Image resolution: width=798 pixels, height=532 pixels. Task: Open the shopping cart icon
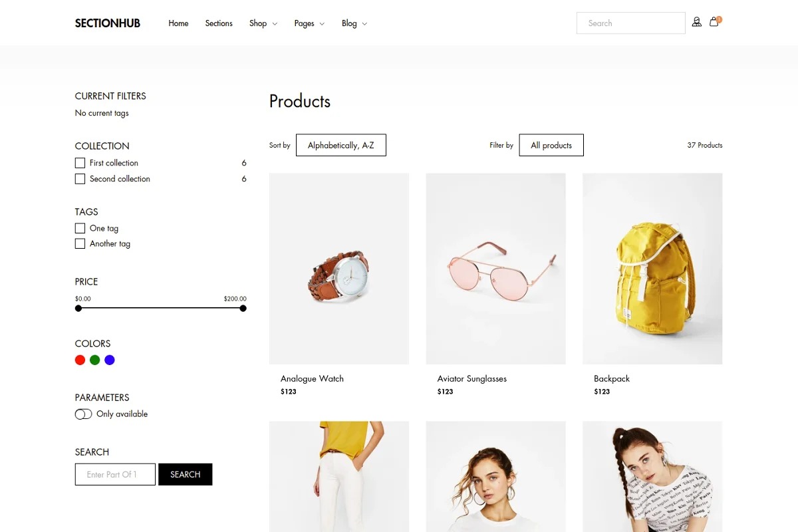[714, 22]
